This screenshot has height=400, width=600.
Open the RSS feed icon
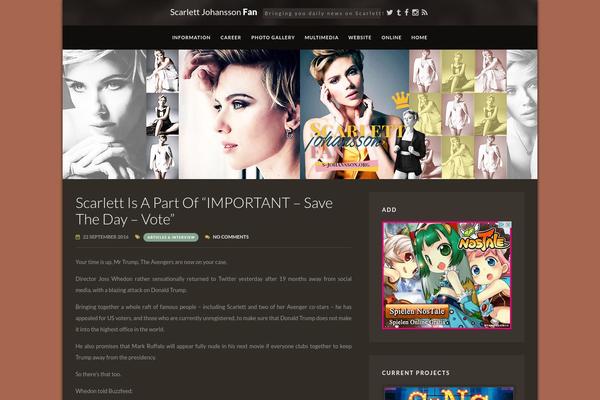[x=424, y=13]
